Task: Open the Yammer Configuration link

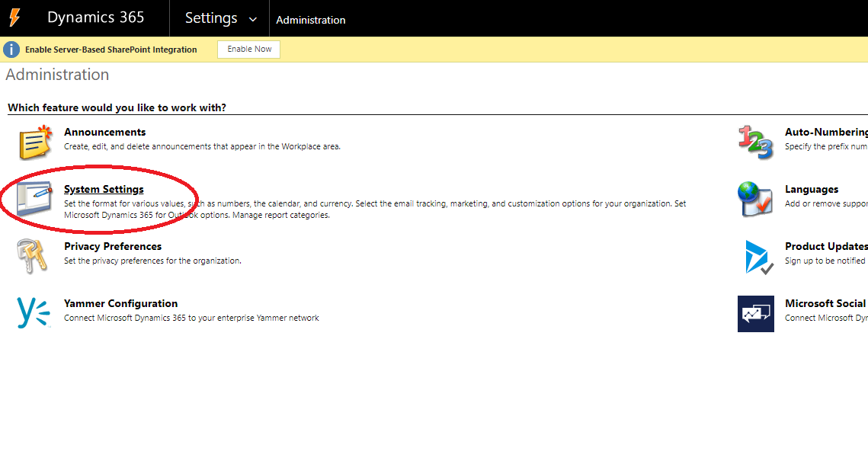Action: pos(120,303)
